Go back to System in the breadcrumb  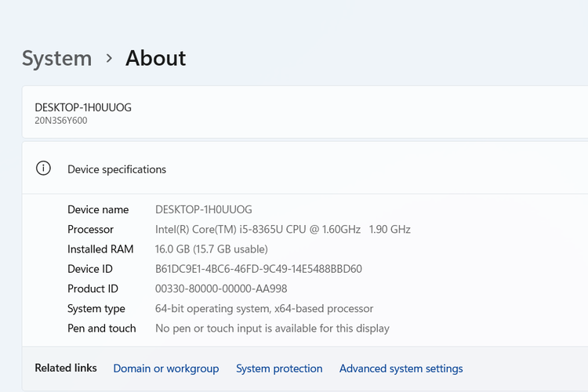[56, 58]
